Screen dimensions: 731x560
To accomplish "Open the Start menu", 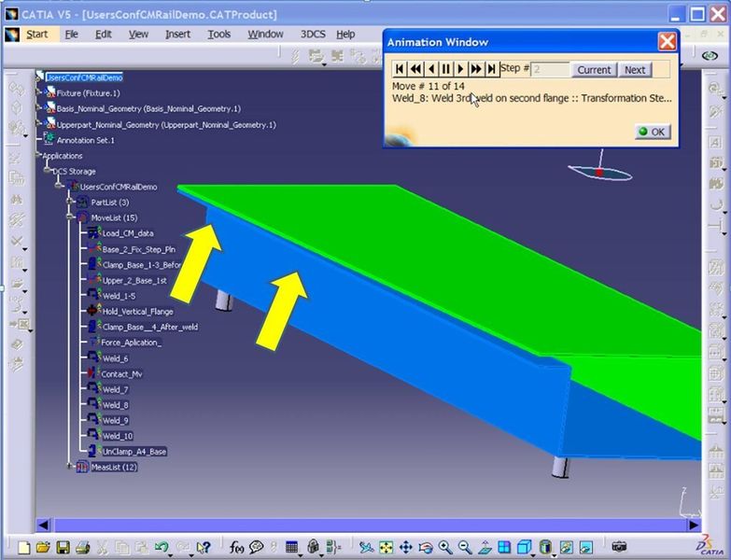I will point(36,34).
